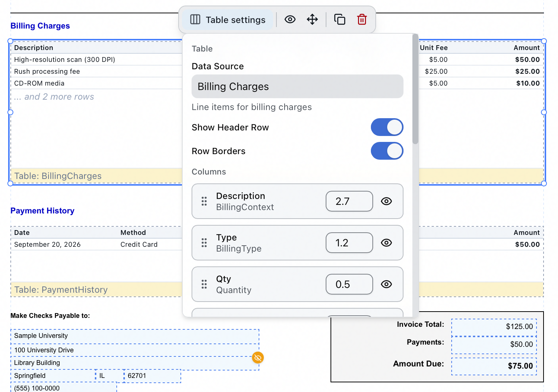This screenshot has width=558, height=392.
Task: Click the 'Make Checks Payable to:' label
Action: (50, 316)
